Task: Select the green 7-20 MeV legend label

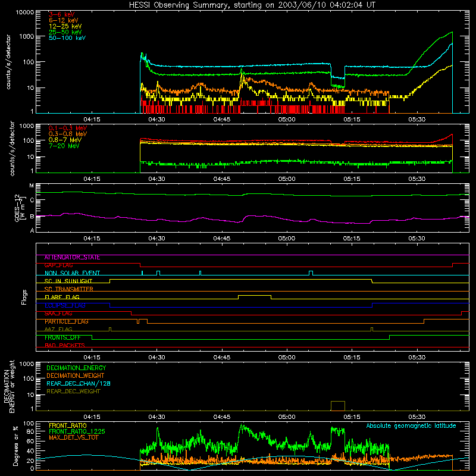Action: (64, 146)
